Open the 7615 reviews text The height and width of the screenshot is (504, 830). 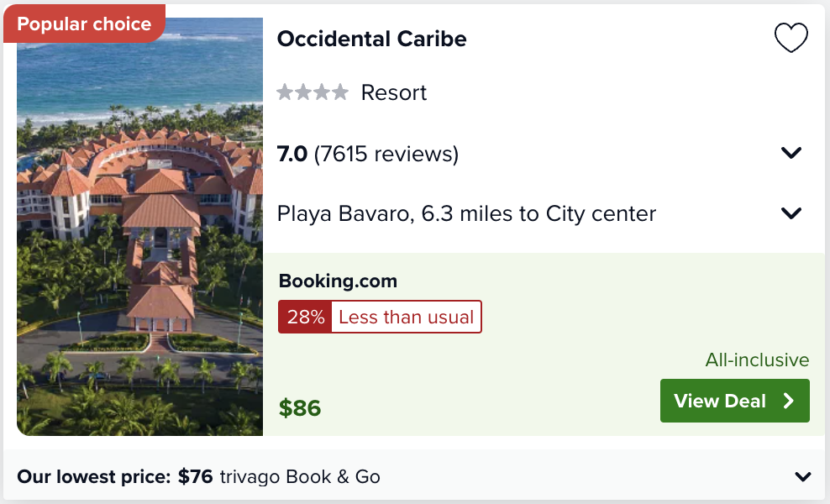(386, 154)
